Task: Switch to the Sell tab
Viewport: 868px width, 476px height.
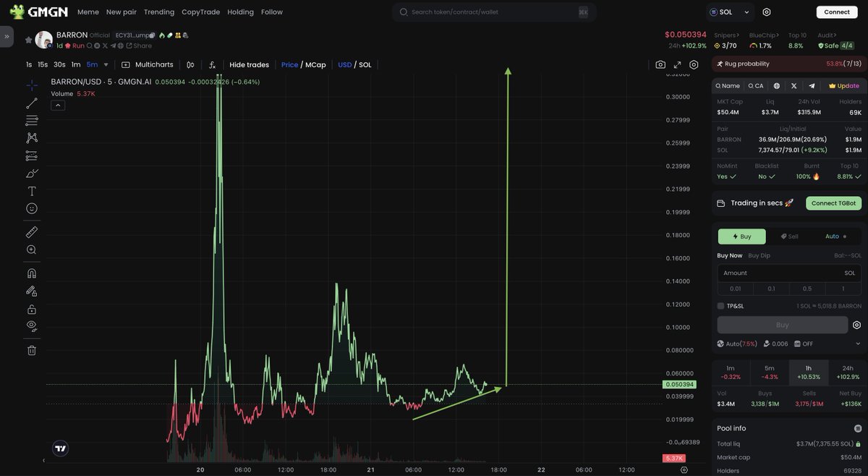Action: [x=788, y=237]
